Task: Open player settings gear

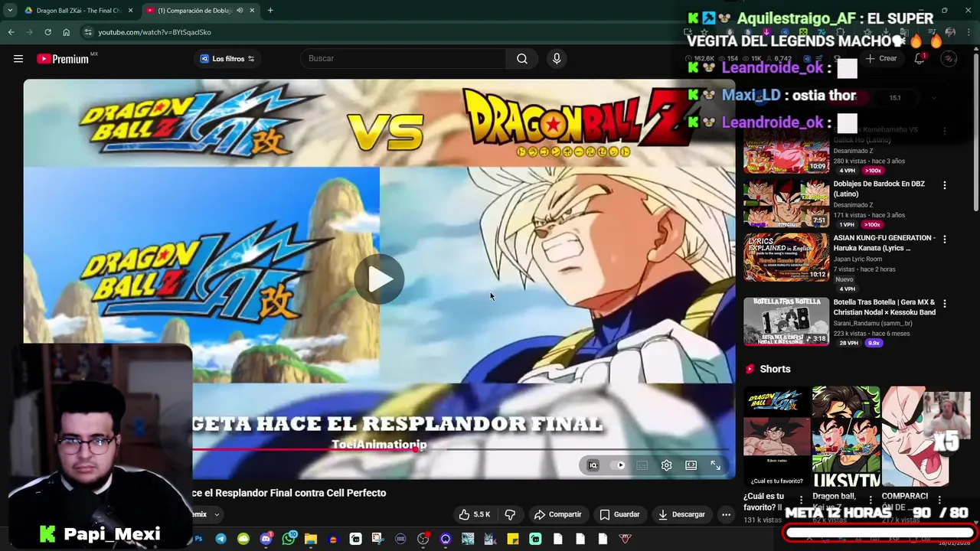Action: point(667,465)
